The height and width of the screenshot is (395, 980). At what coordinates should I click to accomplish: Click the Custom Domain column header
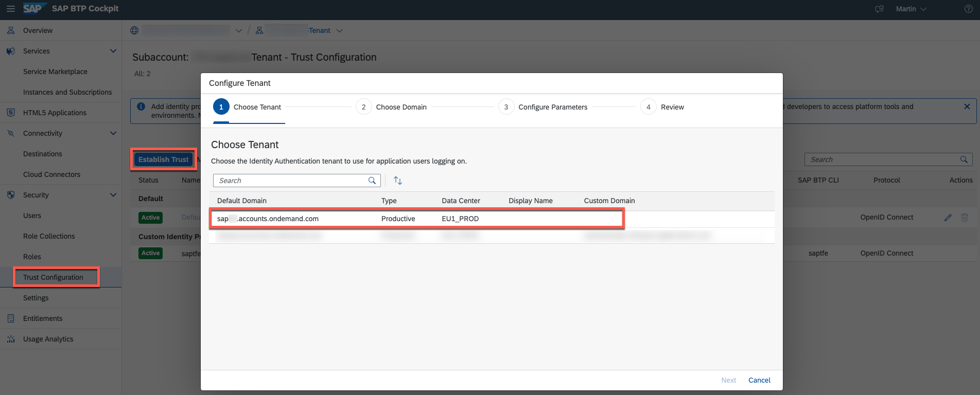click(x=609, y=201)
